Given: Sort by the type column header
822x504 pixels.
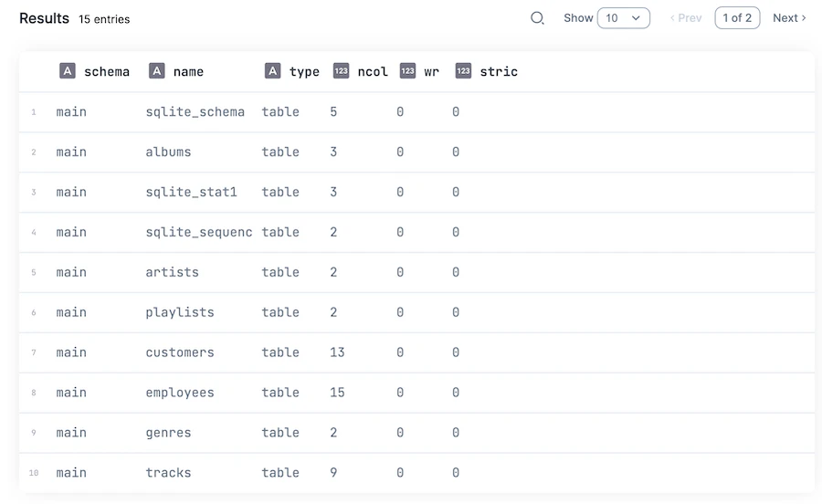Looking at the screenshot, I should (304, 72).
